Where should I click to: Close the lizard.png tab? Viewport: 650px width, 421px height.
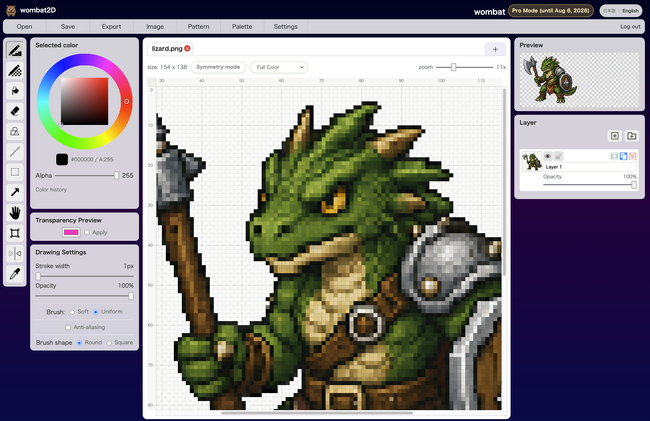point(187,48)
